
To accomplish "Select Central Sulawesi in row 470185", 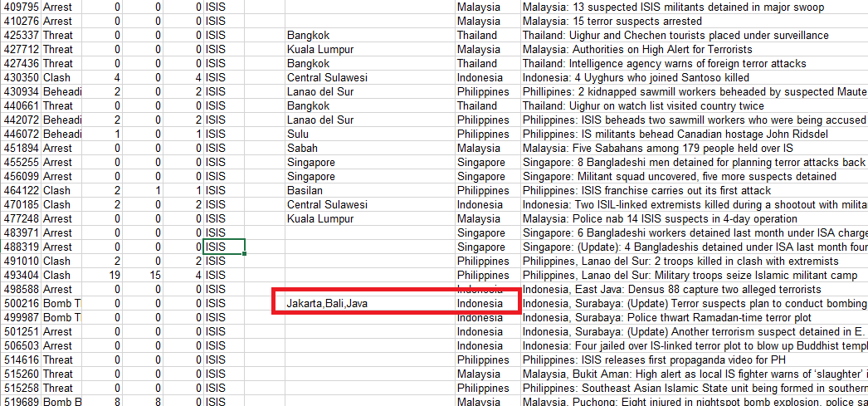I will click(x=369, y=205).
